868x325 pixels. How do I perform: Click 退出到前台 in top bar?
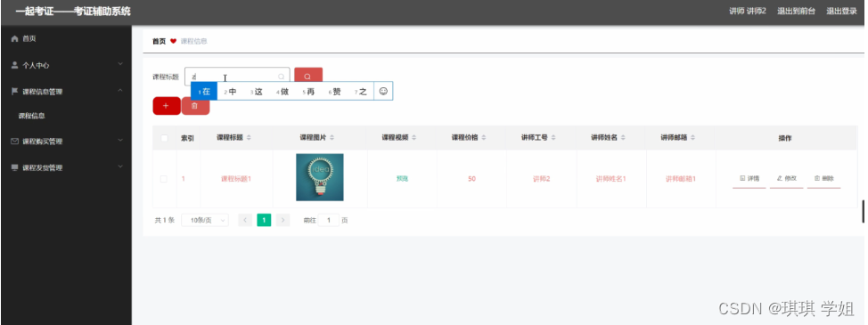pyautogui.click(x=796, y=11)
